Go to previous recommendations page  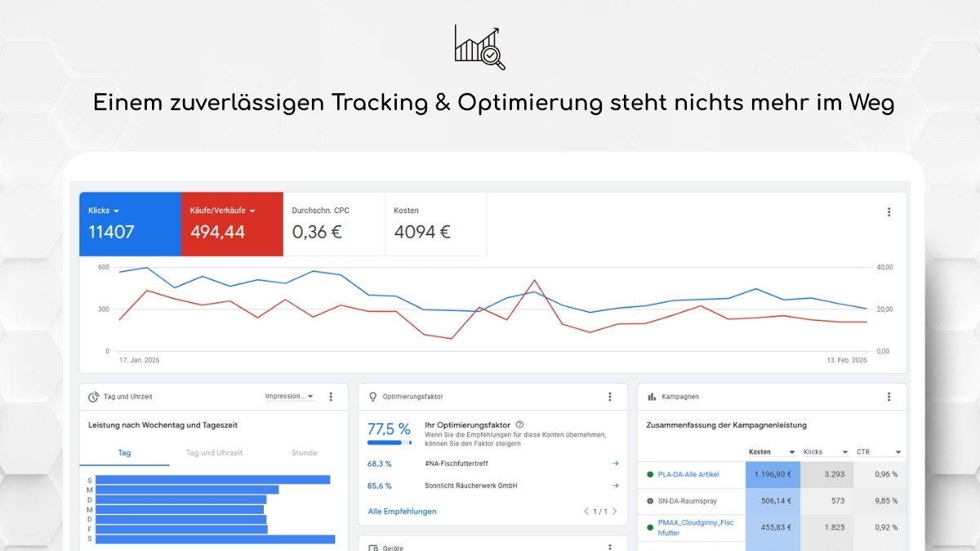tap(586, 512)
